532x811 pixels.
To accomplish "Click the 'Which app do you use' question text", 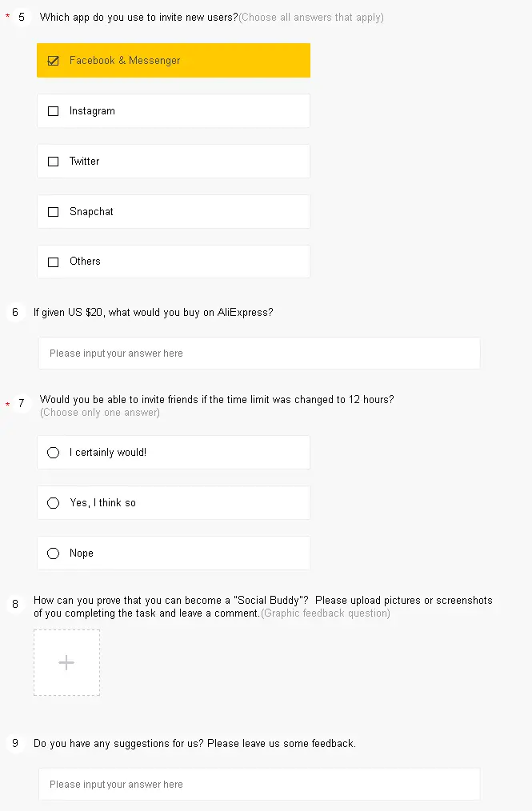I will (138, 17).
